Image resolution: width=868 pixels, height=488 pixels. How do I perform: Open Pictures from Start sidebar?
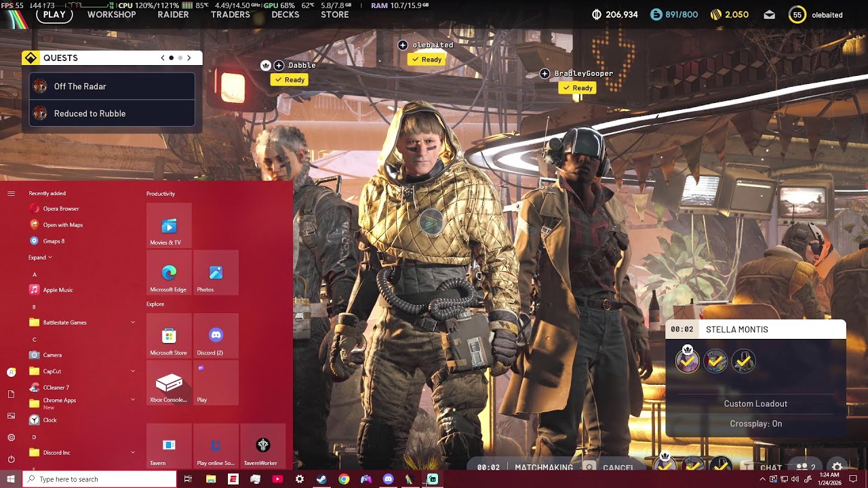(11, 415)
